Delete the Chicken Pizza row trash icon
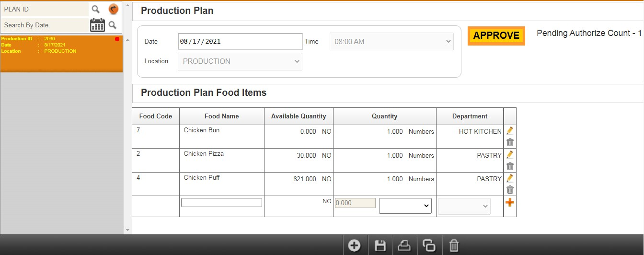This screenshot has height=255, width=644. coord(510,166)
